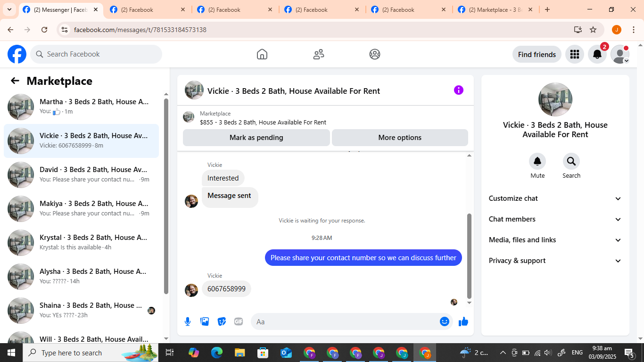Viewport: 644px width, 362px height.
Task: Mute this chat with bell icon
Action: coord(537,162)
